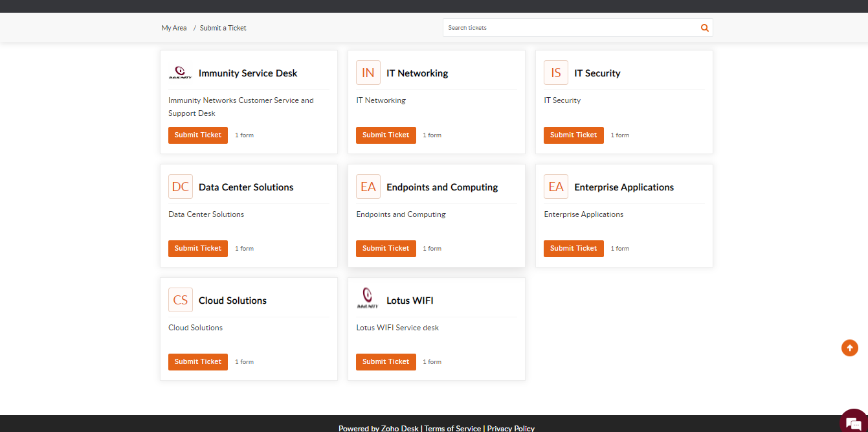Click the '1 form' label under Immunity Service Desk
The height and width of the screenshot is (432, 868).
tap(244, 135)
